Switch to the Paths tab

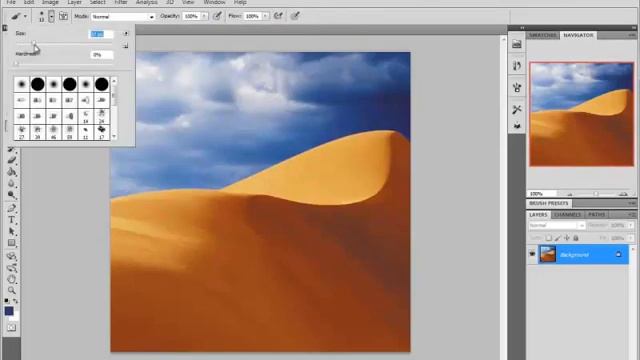(x=596, y=215)
